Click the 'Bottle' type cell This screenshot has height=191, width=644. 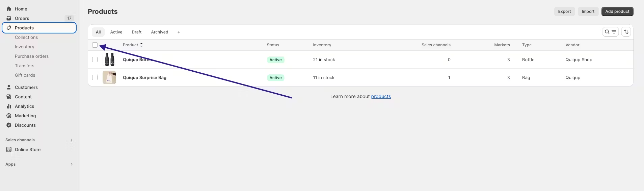(528, 59)
